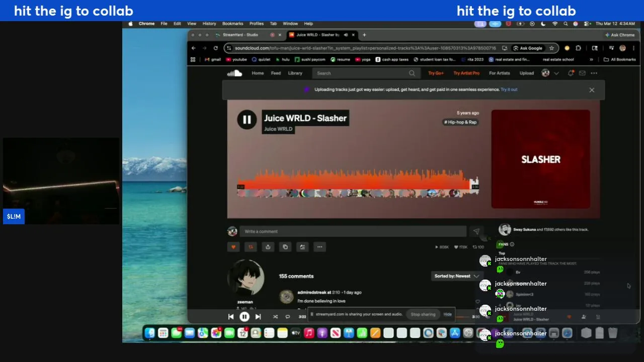Close the StreamYard - Studio tab

click(280, 35)
